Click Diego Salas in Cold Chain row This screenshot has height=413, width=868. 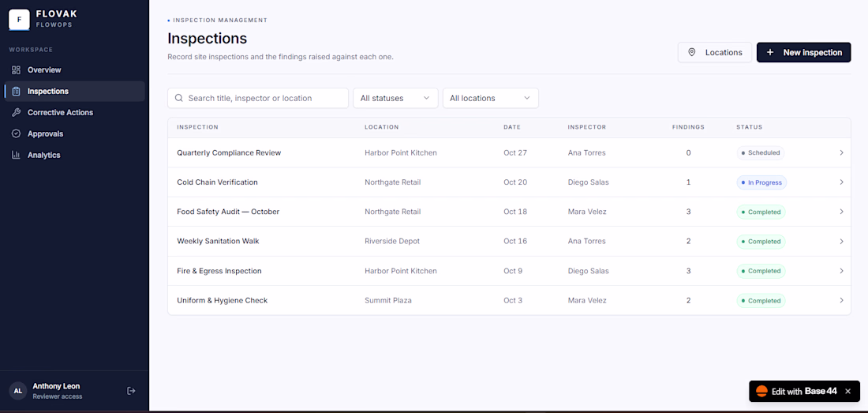pyautogui.click(x=589, y=182)
